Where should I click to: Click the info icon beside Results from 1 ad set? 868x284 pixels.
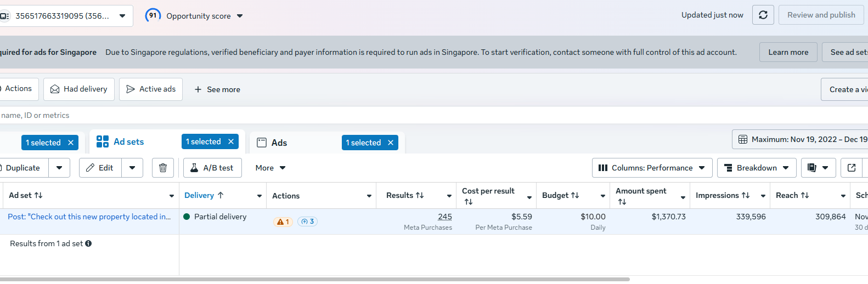pyautogui.click(x=88, y=243)
